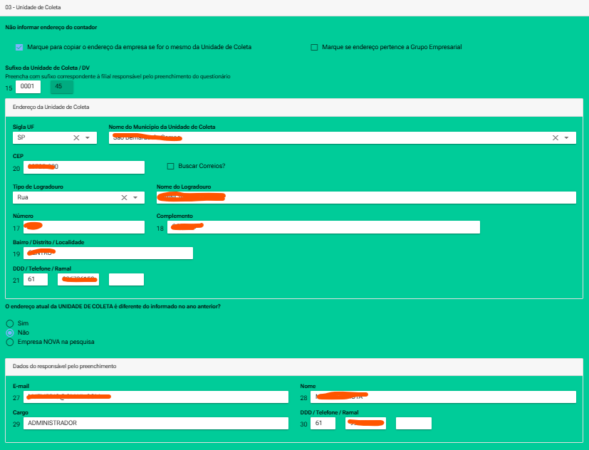This screenshot has width=589, height=450.
Task: Check the Grupo Empresarial address checkbox
Action: [314, 47]
